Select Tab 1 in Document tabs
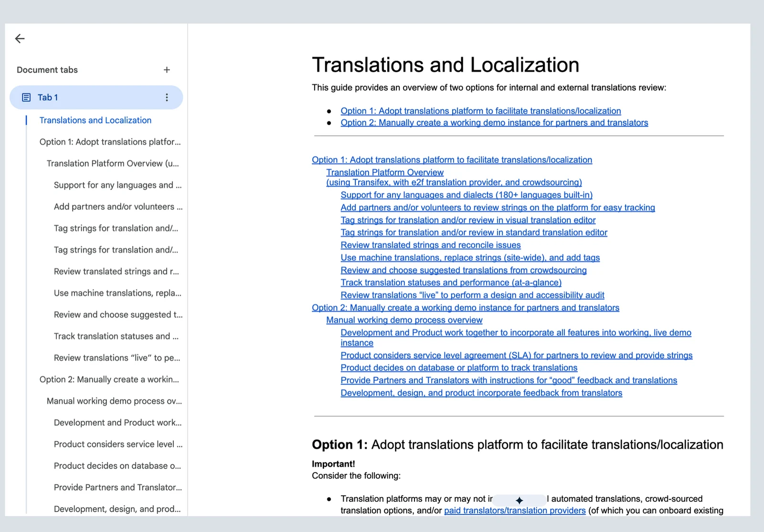The height and width of the screenshot is (532, 764). tap(96, 97)
